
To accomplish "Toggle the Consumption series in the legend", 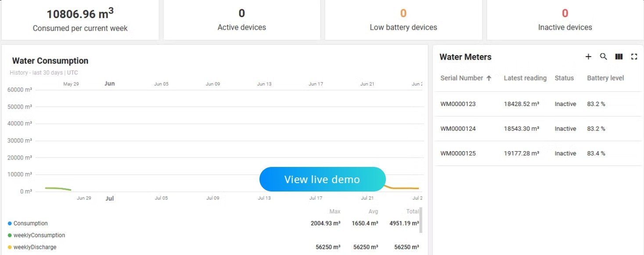I will click(x=30, y=223).
